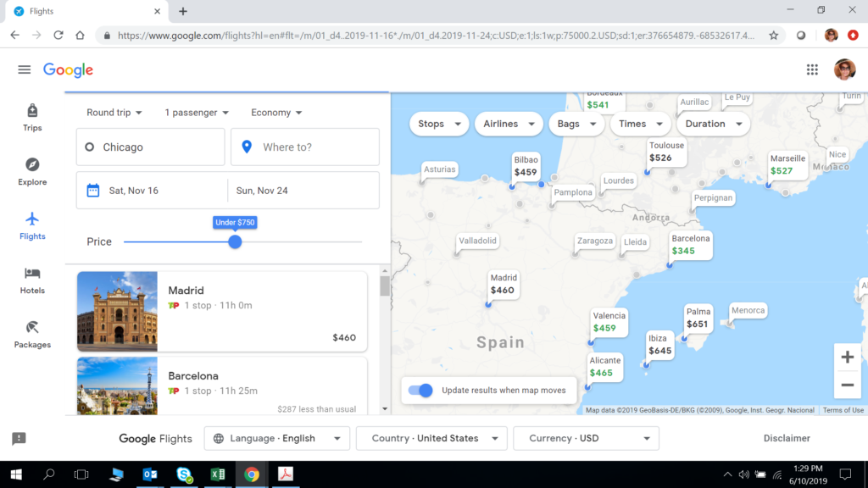Open Packages in the sidebar
Screen dimensions: 868x488
click(x=32, y=335)
